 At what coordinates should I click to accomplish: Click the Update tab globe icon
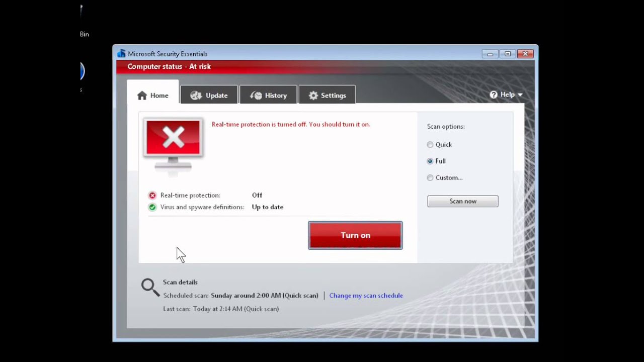196,96
